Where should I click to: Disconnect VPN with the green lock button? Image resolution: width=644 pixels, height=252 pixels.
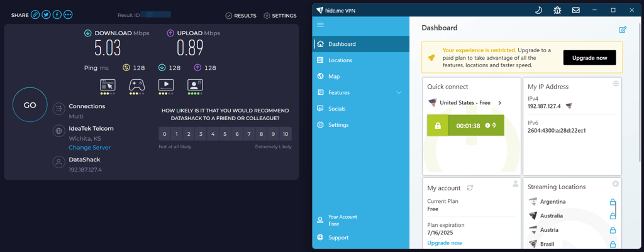(438, 126)
